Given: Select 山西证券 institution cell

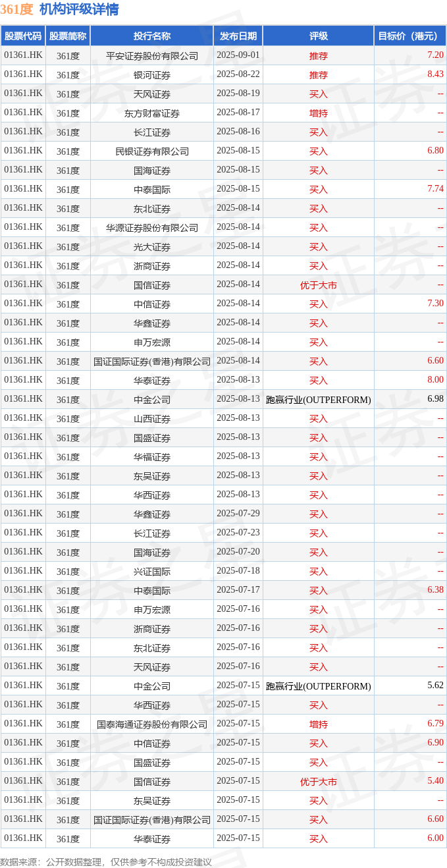Looking at the screenshot, I should (152, 419).
